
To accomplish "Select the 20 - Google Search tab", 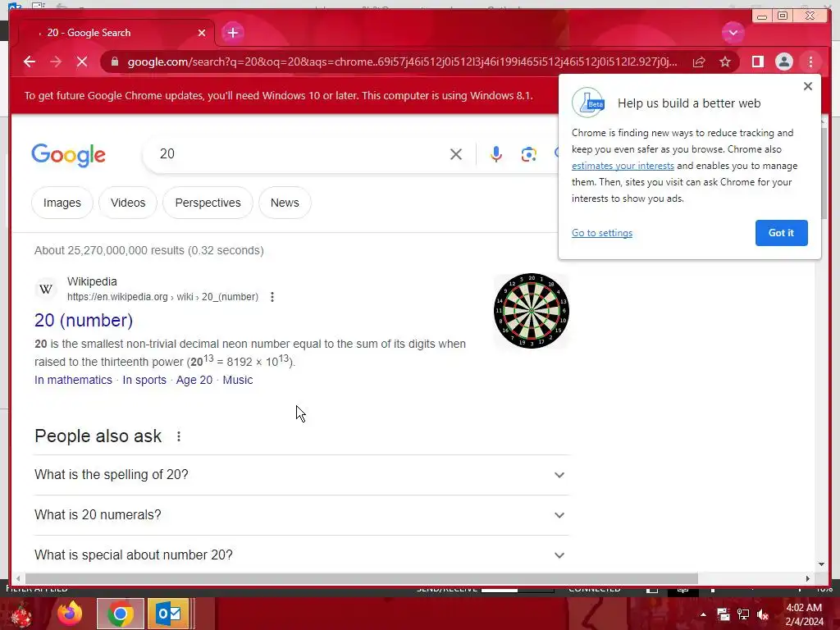I will (112, 33).
